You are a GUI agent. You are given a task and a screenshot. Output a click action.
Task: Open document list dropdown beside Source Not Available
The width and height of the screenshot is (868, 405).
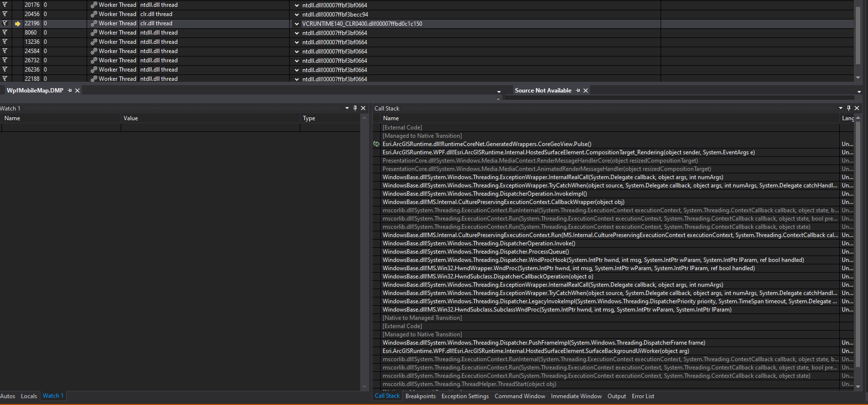point(859,92)
